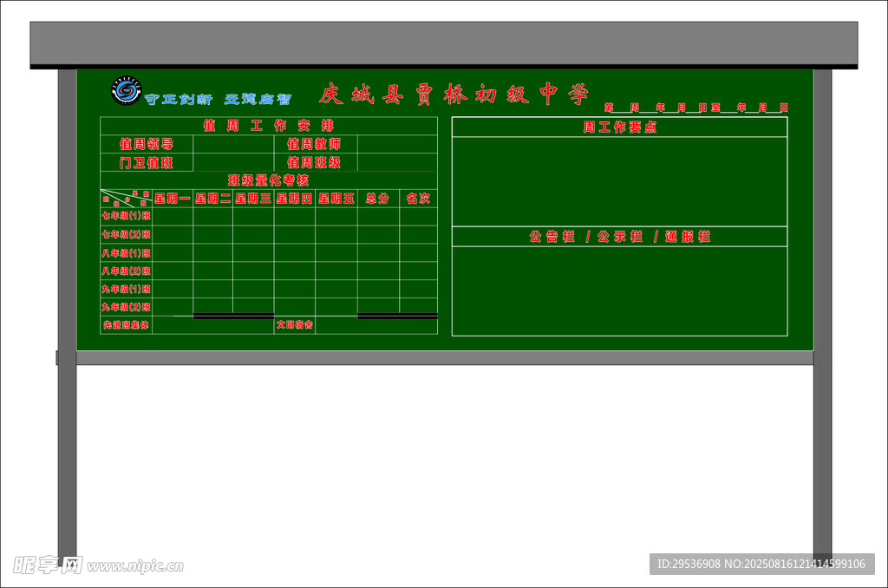Click the diagonal-split table corner header cell
This screenshot has height=588, width=888.
pyautogui.click(x=126, y=198)
